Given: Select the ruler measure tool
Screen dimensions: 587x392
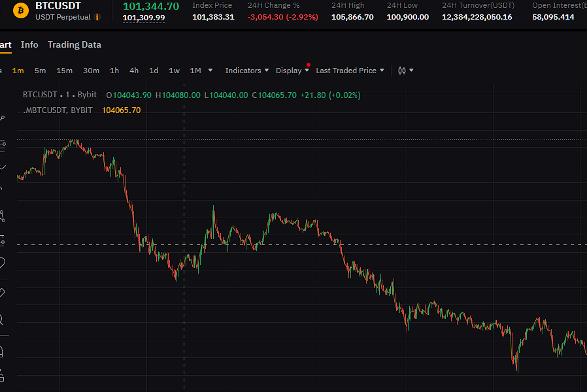Looking at the screenshot, I should click(x=2, y=293).
